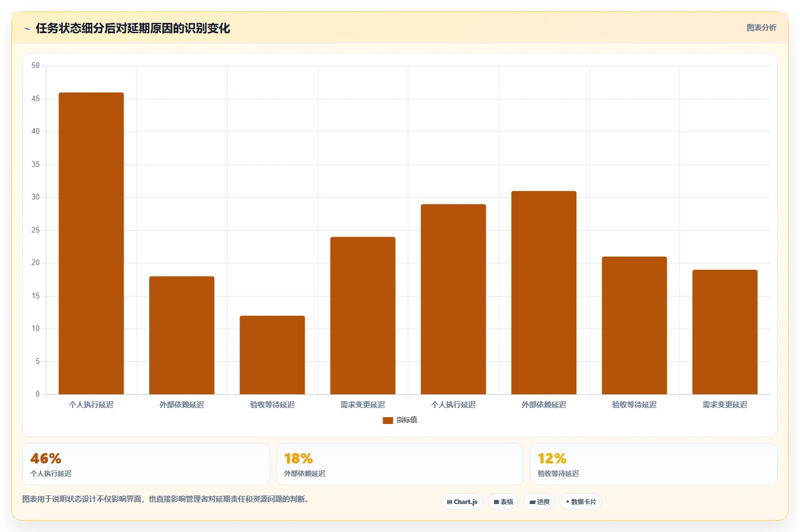Click the lightning icon beside the chart title

point(27,29)
